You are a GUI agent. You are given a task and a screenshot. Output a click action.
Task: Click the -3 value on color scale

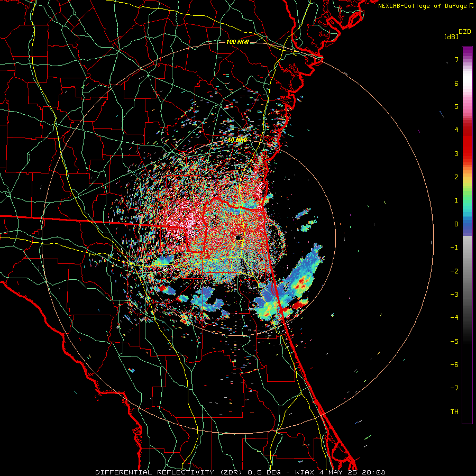[x=454, y=295]
